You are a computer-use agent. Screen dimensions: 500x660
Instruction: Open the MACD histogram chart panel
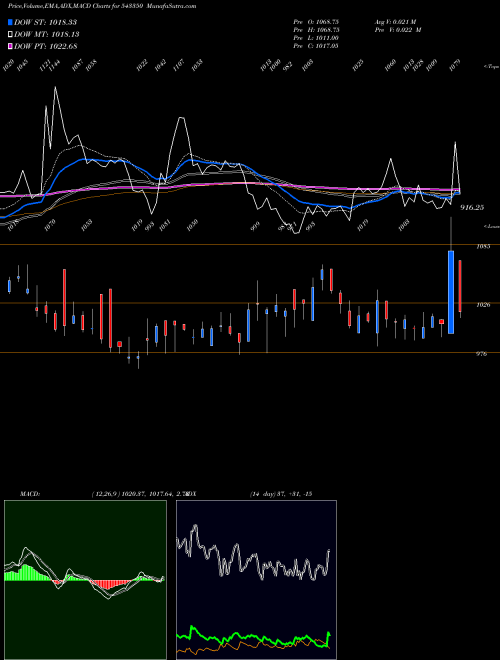85,580
